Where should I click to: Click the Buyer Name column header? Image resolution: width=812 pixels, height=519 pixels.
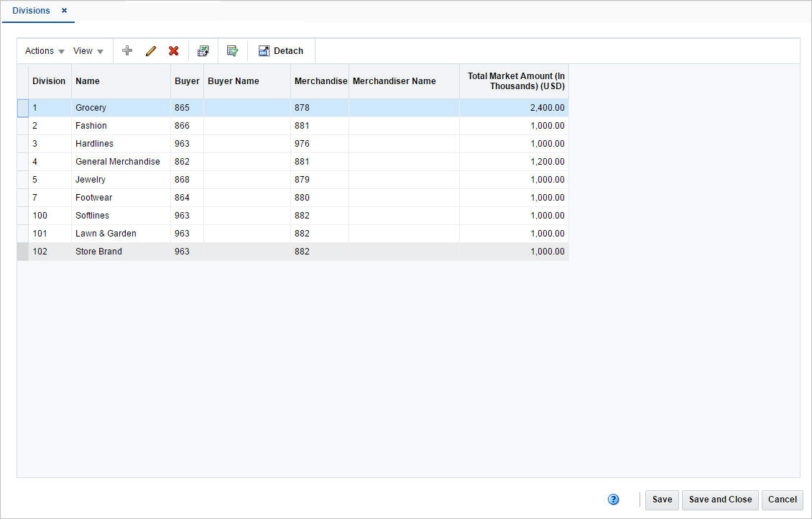[247, 81]
